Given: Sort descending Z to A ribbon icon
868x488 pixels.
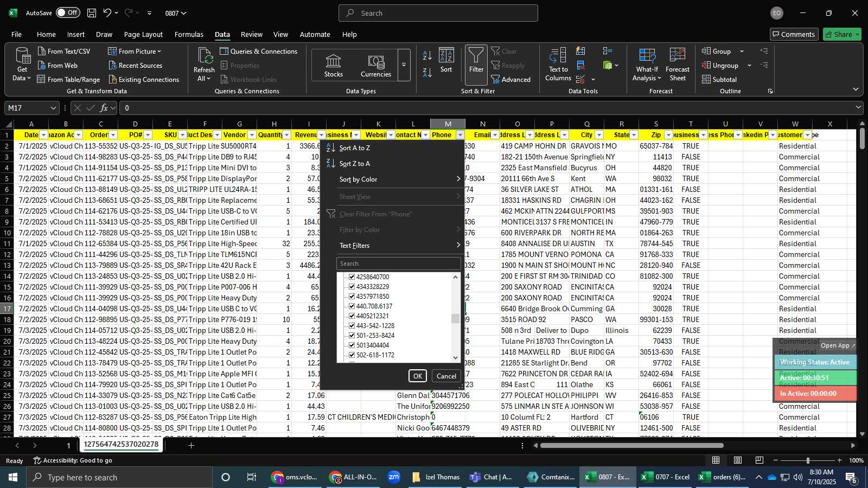Looking at the screenshot, I should [x=427, y=72].
